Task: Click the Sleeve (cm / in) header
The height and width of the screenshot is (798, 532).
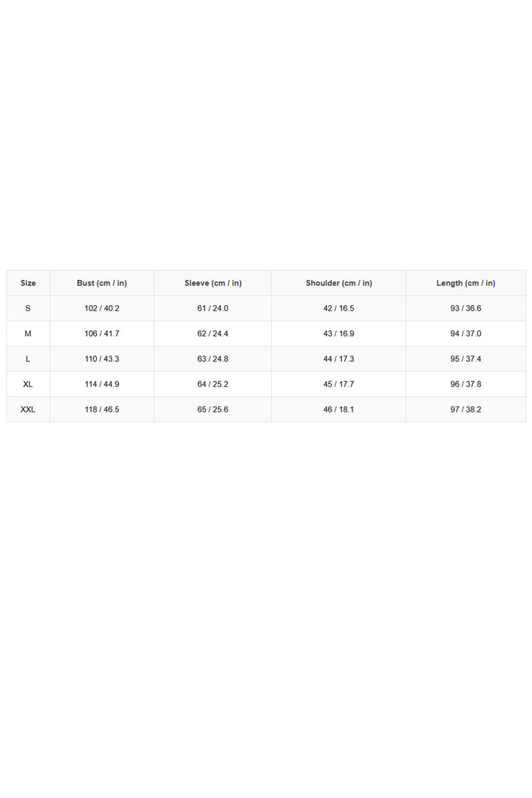Action: pyautogui.click(x=213, y=283)
